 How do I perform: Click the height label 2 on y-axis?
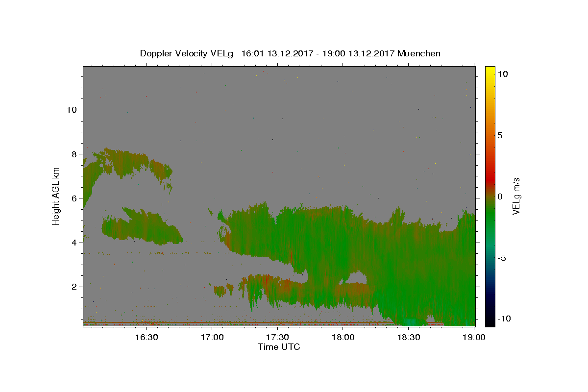coord(73,287)
